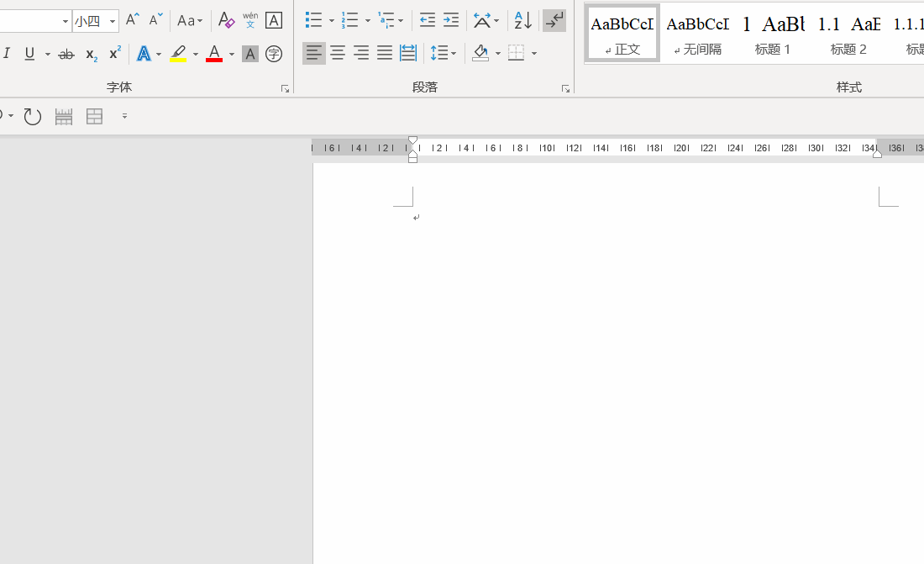This screenshot has height=564, width=924.
Task: Click the Decrease Indent icon
Action: (x=428, y=20)
